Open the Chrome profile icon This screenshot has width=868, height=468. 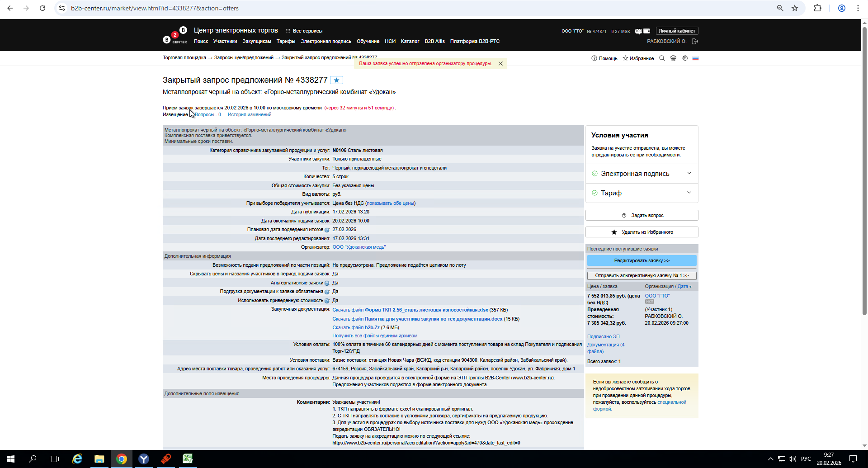tap(842, 8)
